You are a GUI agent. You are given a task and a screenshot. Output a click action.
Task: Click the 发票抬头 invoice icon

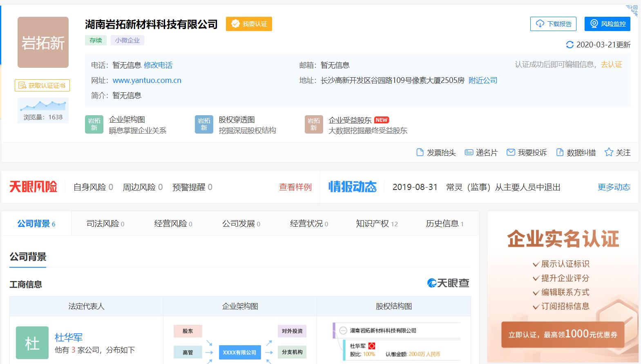[420, 152]
